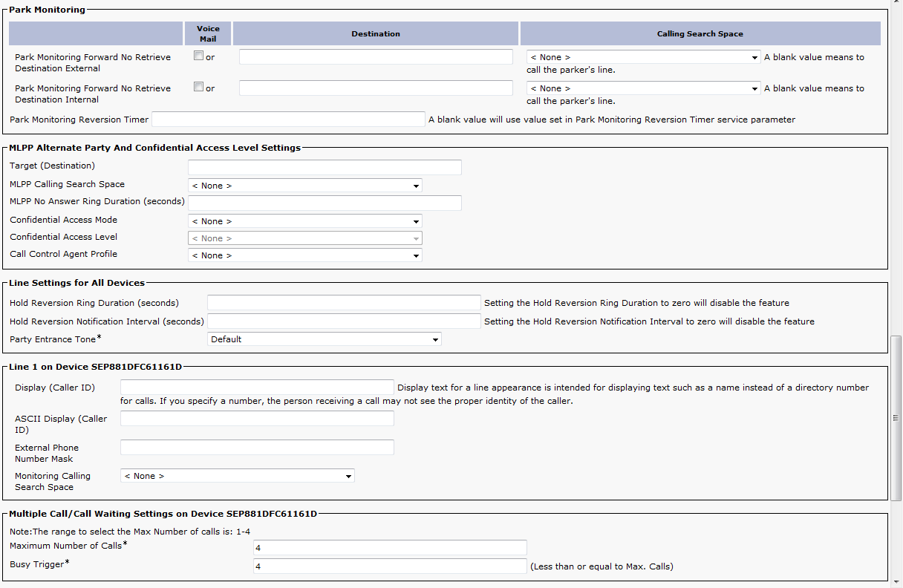Click the Display (Caller ID) text field
This screenshot has width=903, height=588.
point(257,388)
